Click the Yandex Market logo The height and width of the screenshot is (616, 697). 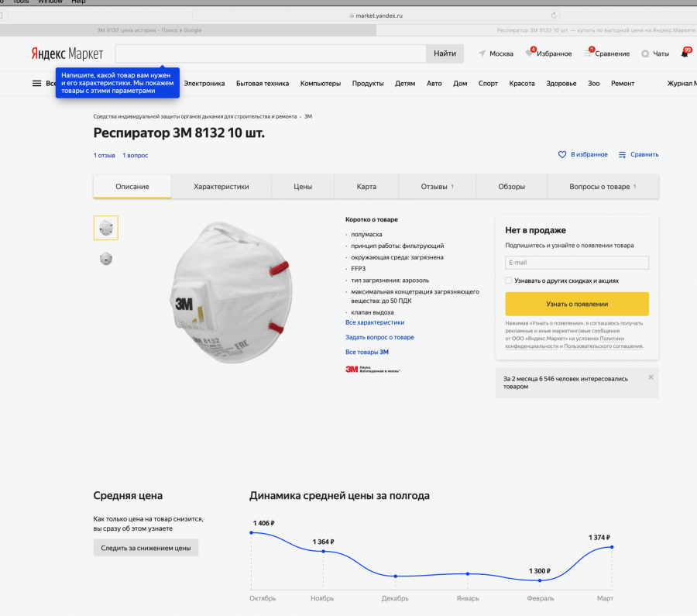[x=68, y=53]
